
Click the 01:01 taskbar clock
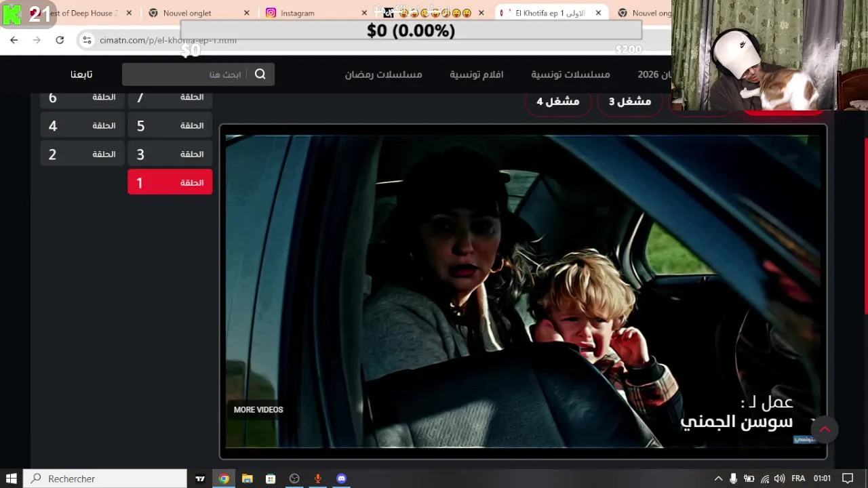(822, 479)
